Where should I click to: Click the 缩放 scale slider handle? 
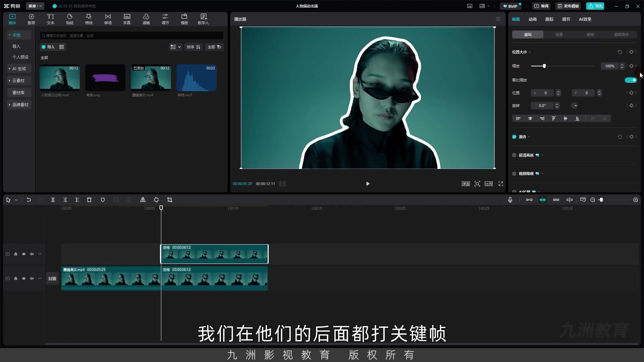pos(544,66)
